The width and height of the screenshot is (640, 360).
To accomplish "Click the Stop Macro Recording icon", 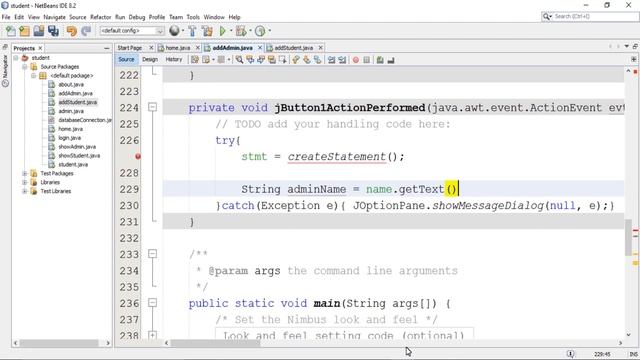I will coord(367,60).
